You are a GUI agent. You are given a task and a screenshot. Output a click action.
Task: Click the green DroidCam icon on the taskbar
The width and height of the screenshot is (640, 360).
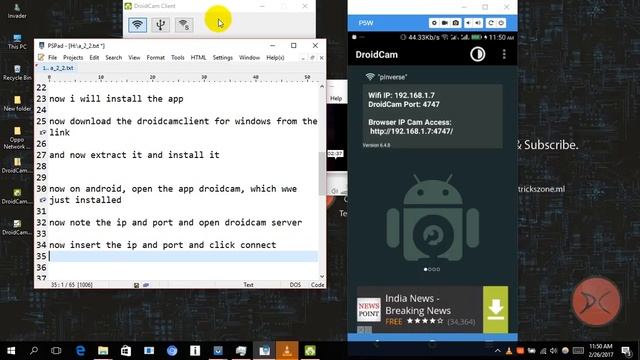[310, 351]
